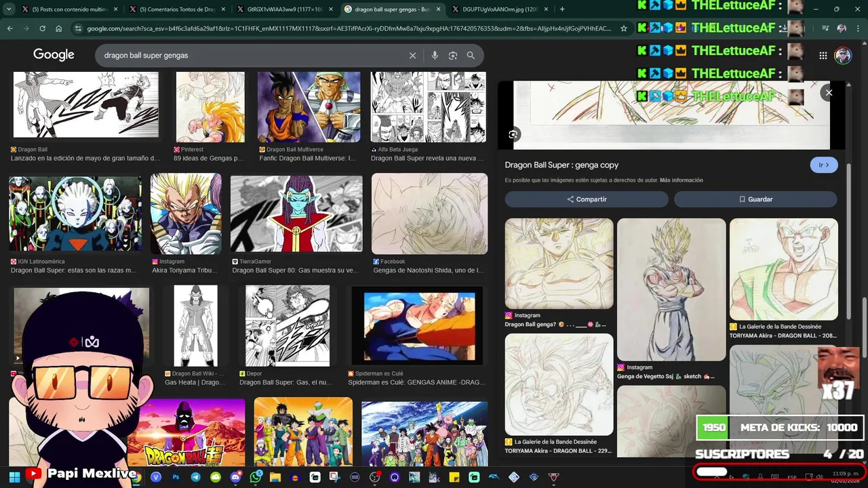Screen dimensions: 868x488
Task: Open WhatsApp from the taskbar
Action: click(256, 477)
